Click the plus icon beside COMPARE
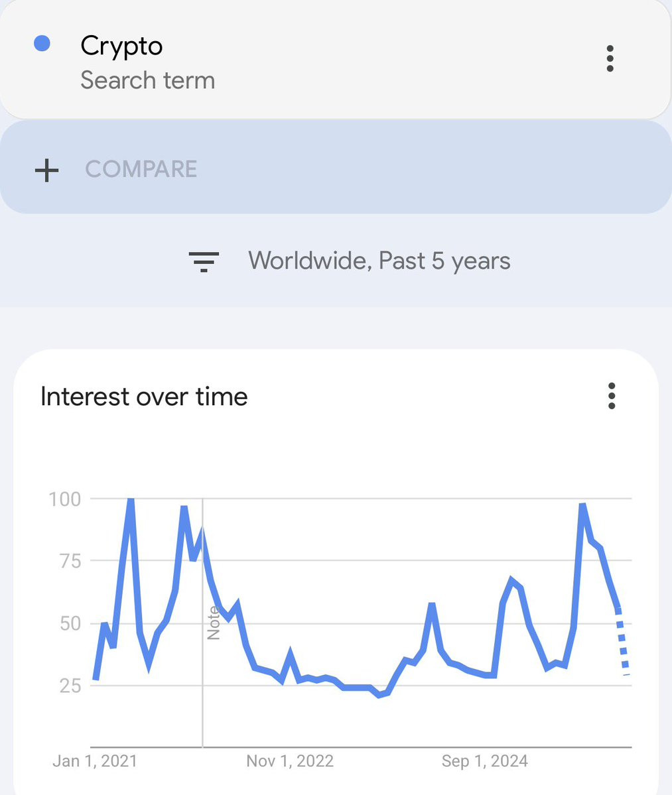The image size is (672, 795). pyautogui.click(x=46, y=170)
